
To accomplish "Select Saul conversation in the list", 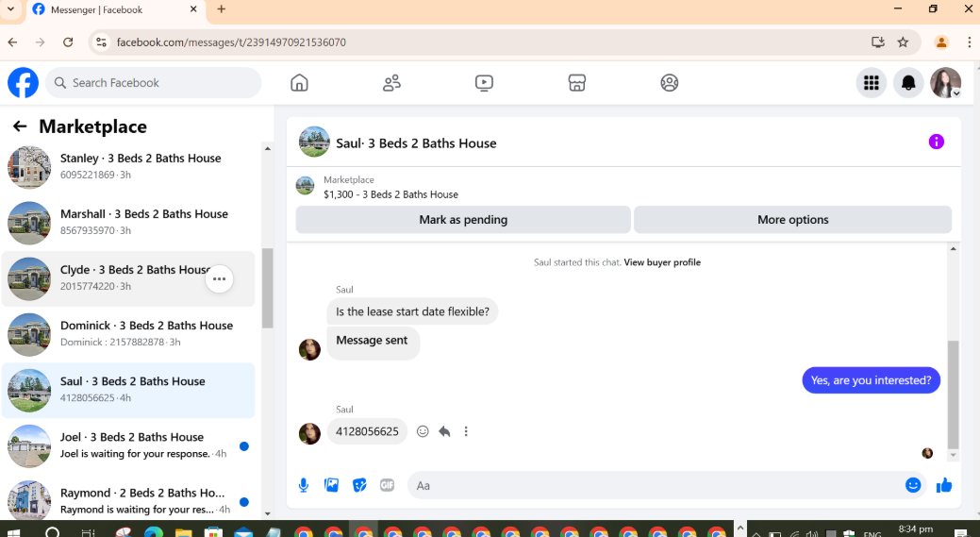I will [x=128, y=390].
